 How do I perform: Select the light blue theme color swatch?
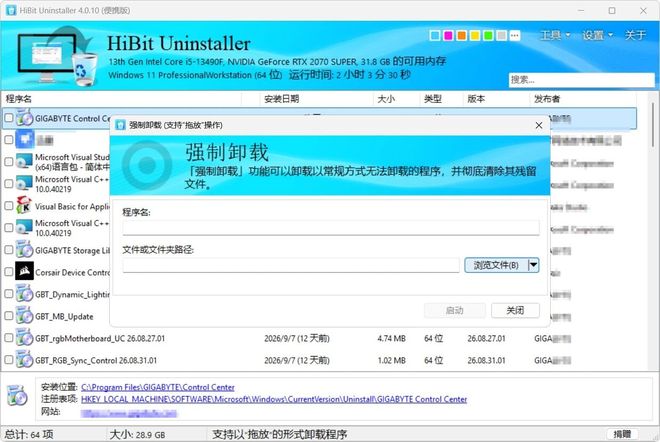click(435, 36)
